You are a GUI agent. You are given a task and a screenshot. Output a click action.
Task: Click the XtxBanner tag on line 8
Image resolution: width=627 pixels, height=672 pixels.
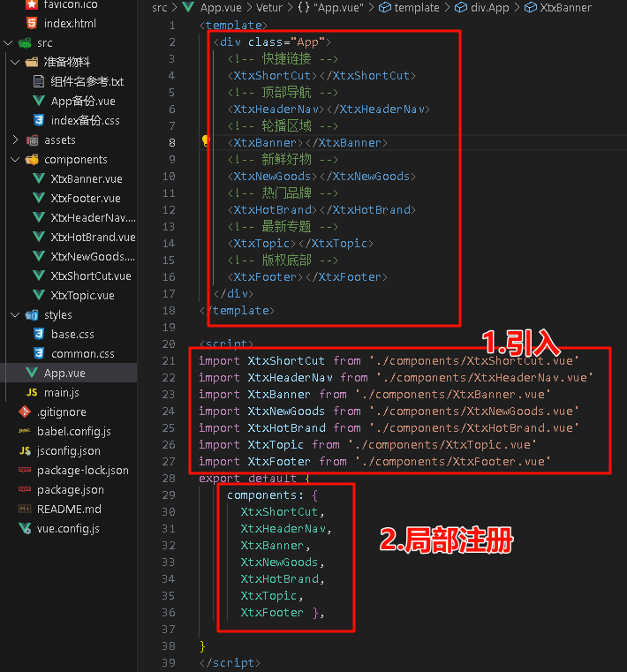(307, 143)
